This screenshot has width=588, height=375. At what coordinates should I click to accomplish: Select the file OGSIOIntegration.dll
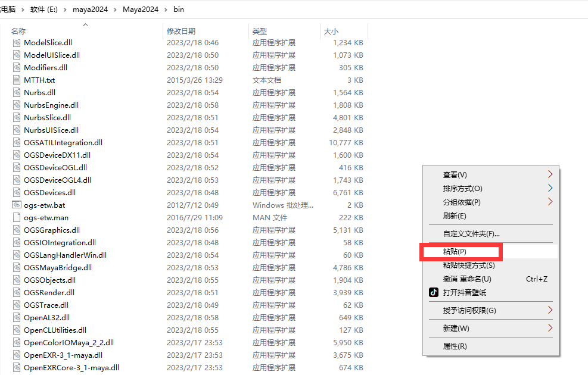(60, 243)
